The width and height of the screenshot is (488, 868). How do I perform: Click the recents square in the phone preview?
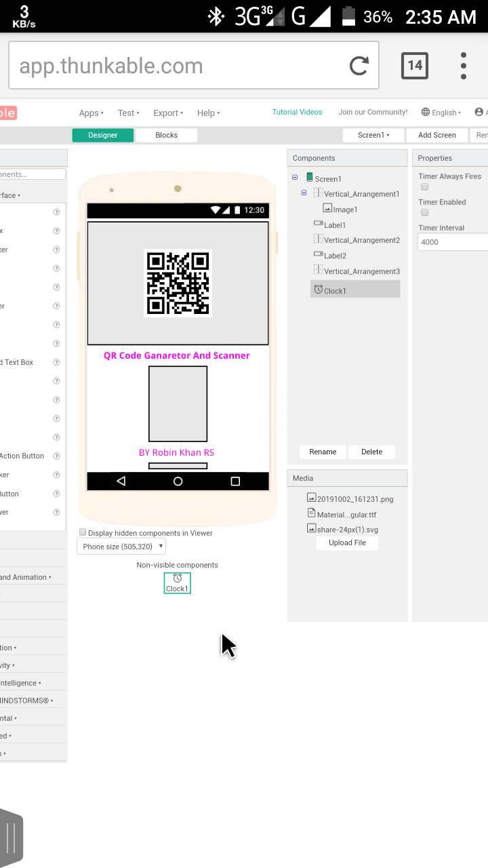point(235,481)
